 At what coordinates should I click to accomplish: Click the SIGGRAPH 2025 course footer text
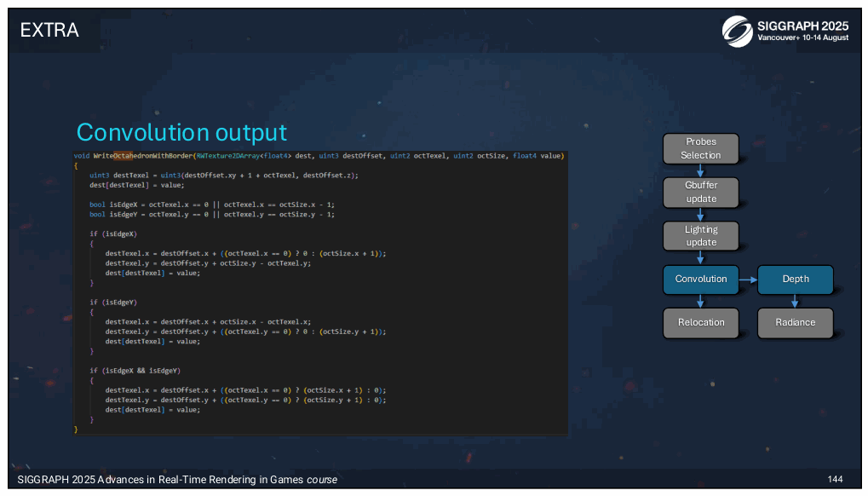[x=177, y=480]
